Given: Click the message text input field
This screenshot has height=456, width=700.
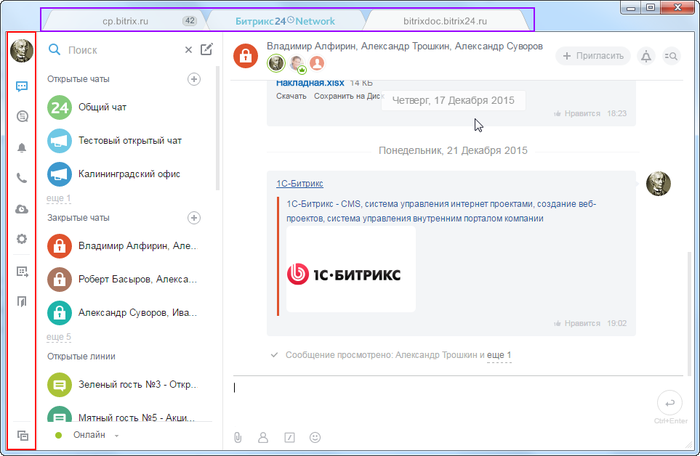Looking at the screenshot, I should pos(442,400).
